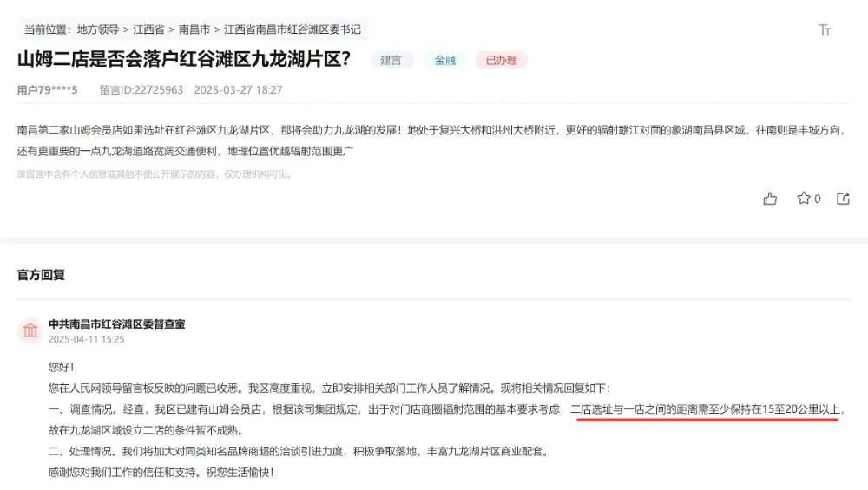868x490 pixels.
Task: Open 南昌市 breadcrumb link
Action: pyautogui.click(x=194, y=29)
